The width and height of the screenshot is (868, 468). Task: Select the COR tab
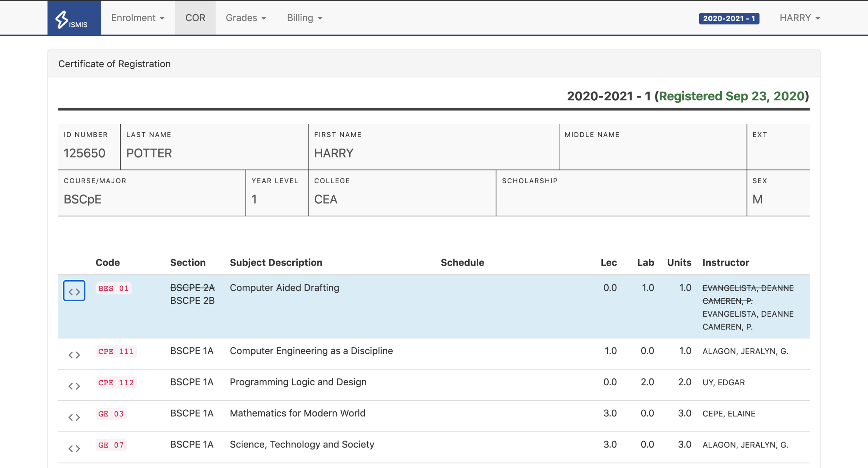[x=195, y=18]
